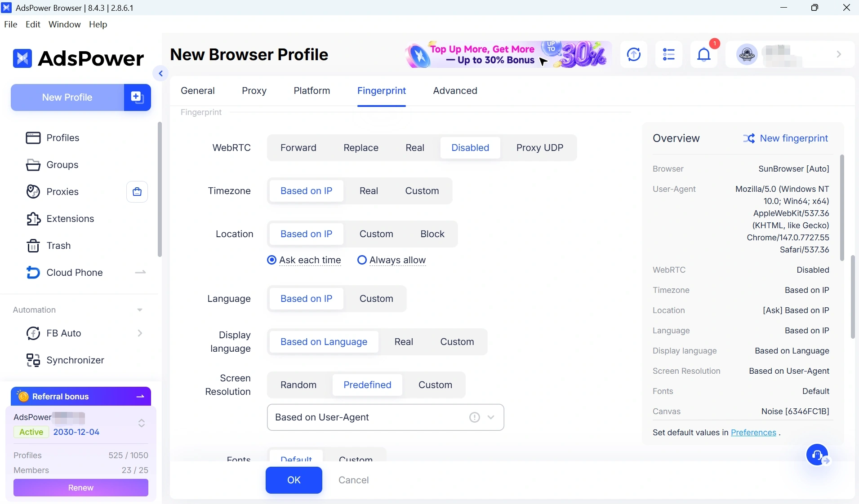This screenshot has height=504, width=859.
Task: Switch to the Advanced tab
Action: (455, 91)
